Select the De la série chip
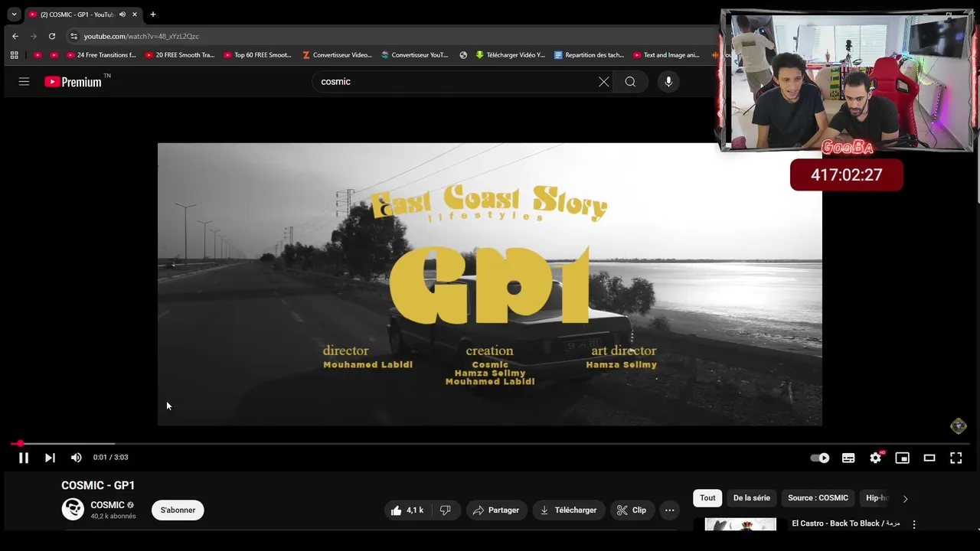980x551 pixels. click(x=752, y=498)
